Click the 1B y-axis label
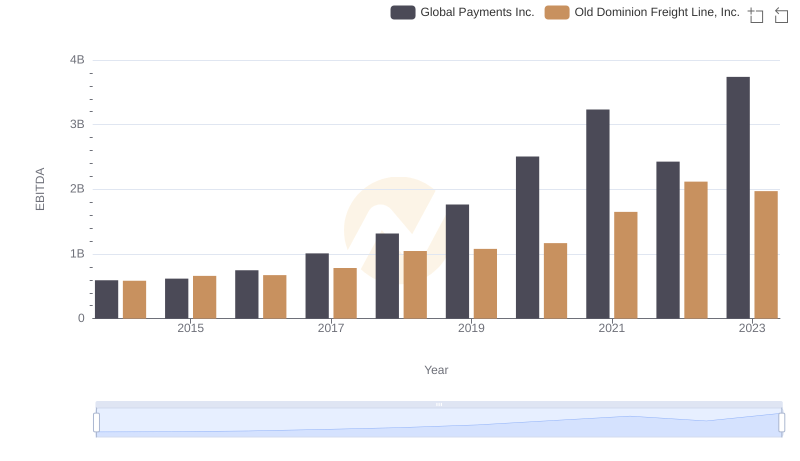This screenshot has height=461, width=800. pos(77,254)
